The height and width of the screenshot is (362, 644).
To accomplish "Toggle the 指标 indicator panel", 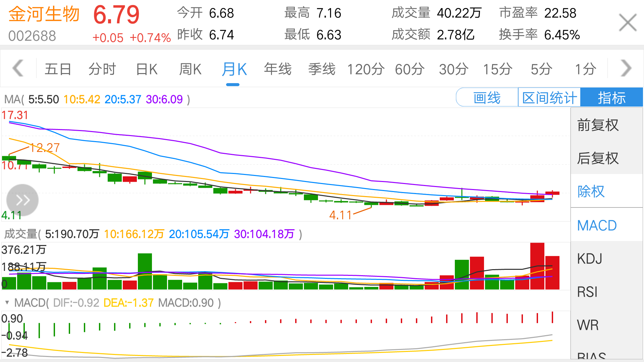I will [612, 98].
